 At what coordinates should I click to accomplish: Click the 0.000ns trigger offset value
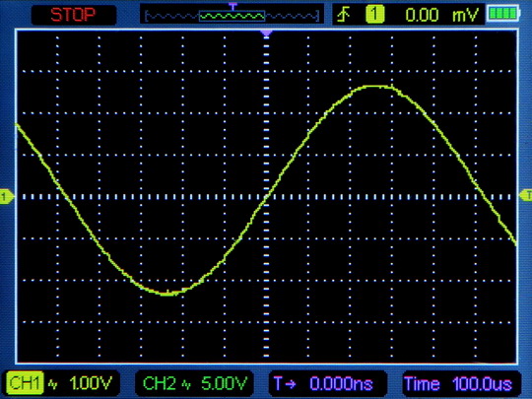coord(341,384)
